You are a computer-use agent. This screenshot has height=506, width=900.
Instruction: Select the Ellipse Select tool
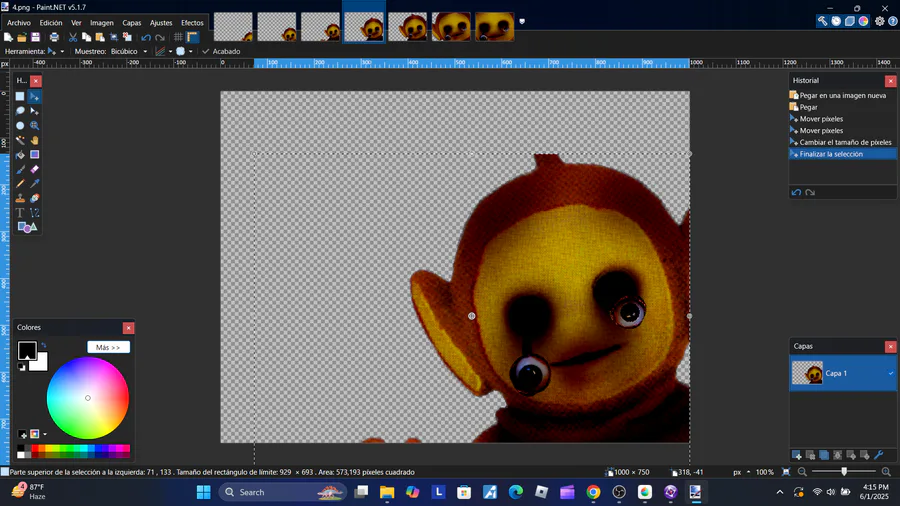click(x=20, y=126)
